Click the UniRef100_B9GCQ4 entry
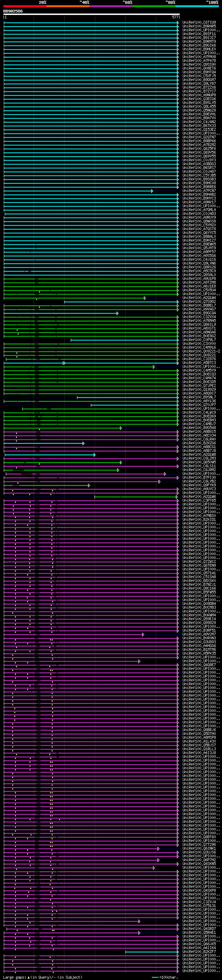 pyautogui.click(x=199, y=313)
